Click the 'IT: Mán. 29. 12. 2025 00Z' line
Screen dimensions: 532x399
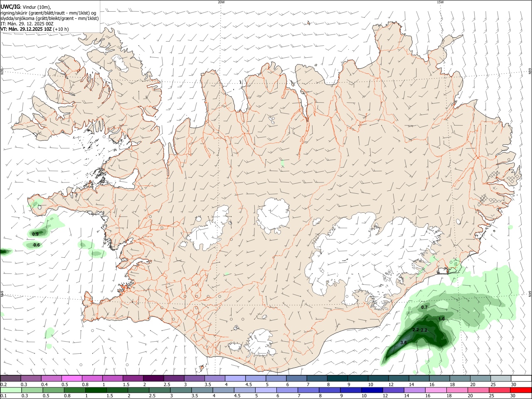(27, 24)
